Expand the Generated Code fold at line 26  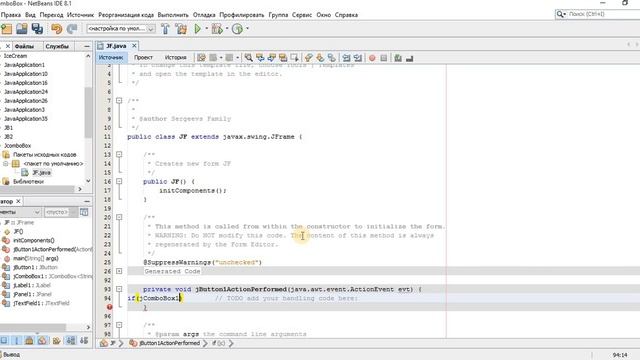[119, 271]
